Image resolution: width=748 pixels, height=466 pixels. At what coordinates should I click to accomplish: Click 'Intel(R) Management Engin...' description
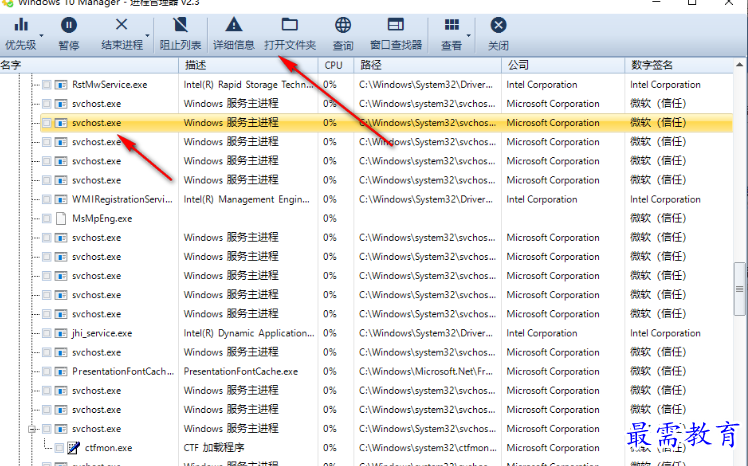247,199
